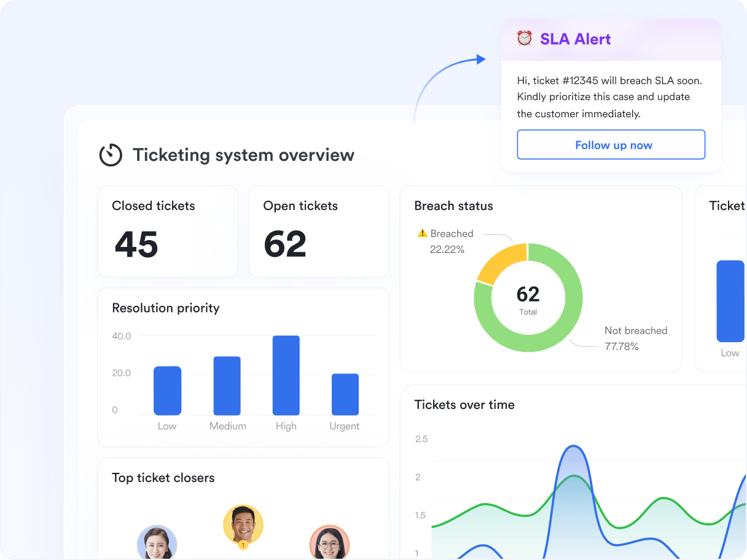Click the gold rank badge under center avatar
This screenshot has width=747, height=560.
243,545
